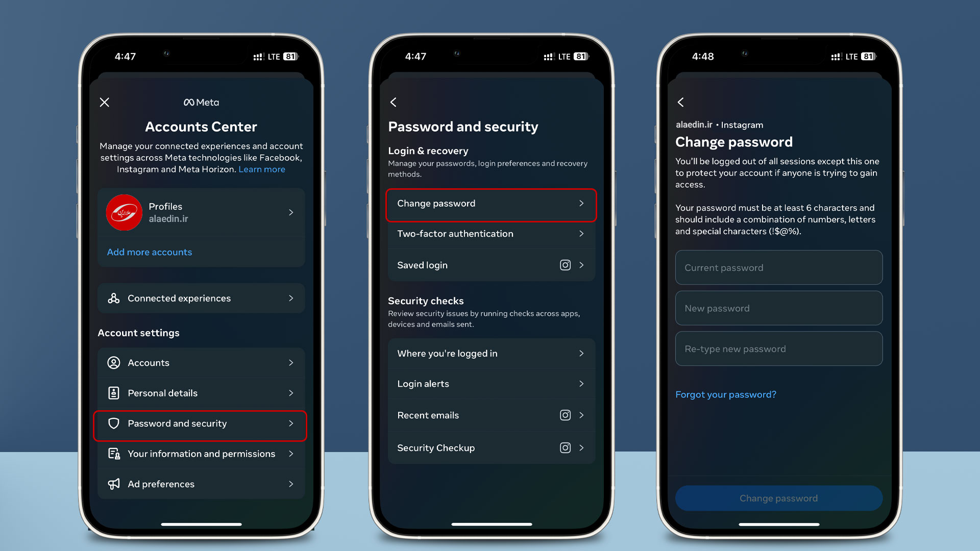Click the Your information and permissions icon
Screen dimensions: 980x551
pyautogui.click(x=114, y=454)
